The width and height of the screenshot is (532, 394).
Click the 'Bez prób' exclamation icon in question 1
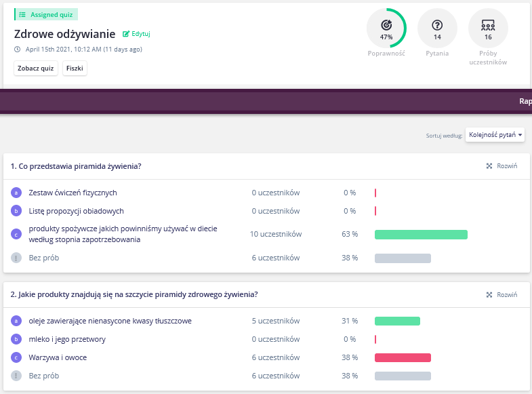click(16, 258)
